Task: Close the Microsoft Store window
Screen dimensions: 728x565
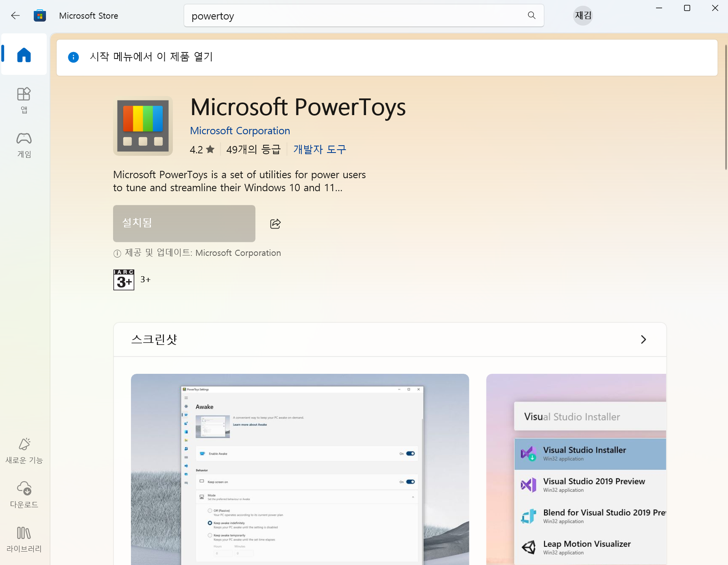Action: (715, 8)
